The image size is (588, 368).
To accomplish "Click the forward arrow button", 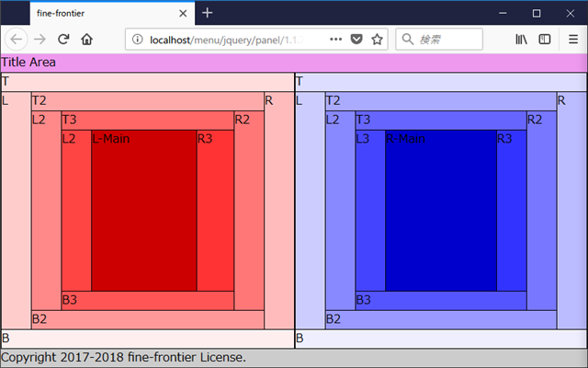I will click(40, 39).
